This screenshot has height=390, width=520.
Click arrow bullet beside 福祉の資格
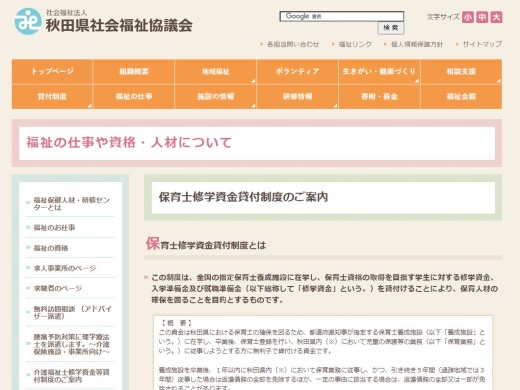(28, 248)
